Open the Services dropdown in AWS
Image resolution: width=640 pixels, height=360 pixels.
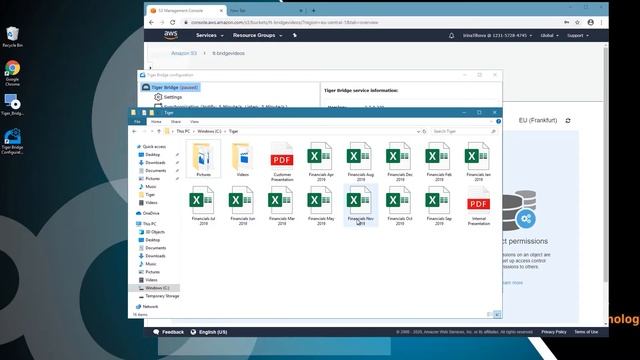coord(209,36)
